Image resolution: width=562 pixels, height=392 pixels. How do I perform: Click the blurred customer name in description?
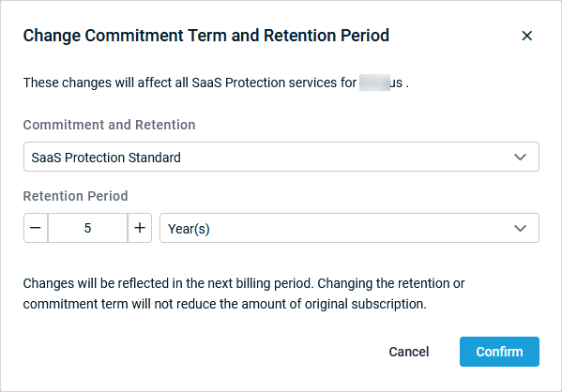pos(375,83)
